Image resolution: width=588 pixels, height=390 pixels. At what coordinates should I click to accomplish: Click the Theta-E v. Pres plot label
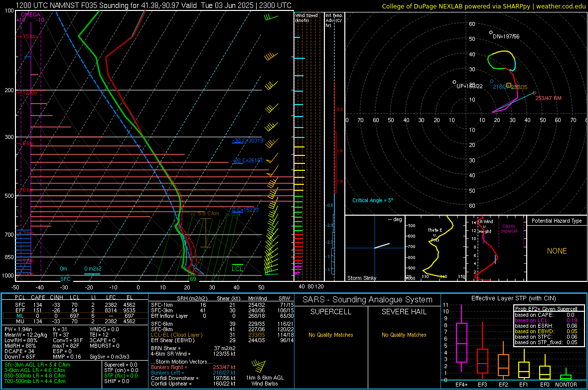[435, 235]
